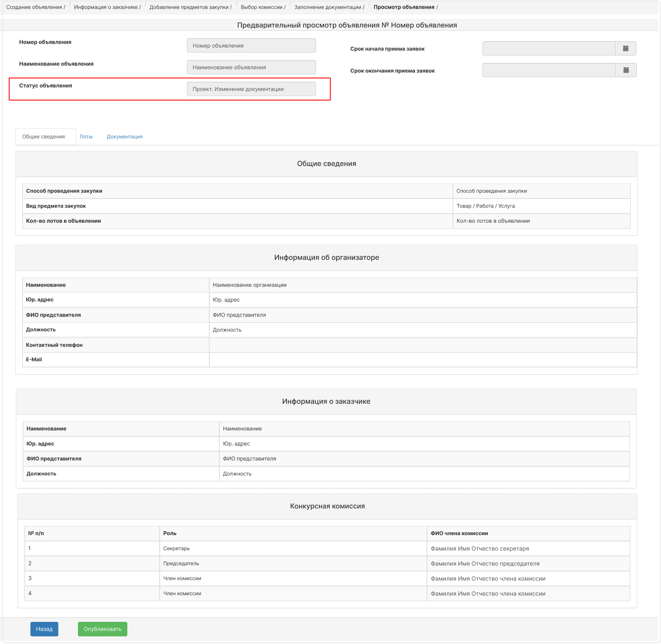Viewport: 661px width, 644px height.
Task: Switch to 'Лоты' tab
Action: pyautogui.click(x=86, y=137)
